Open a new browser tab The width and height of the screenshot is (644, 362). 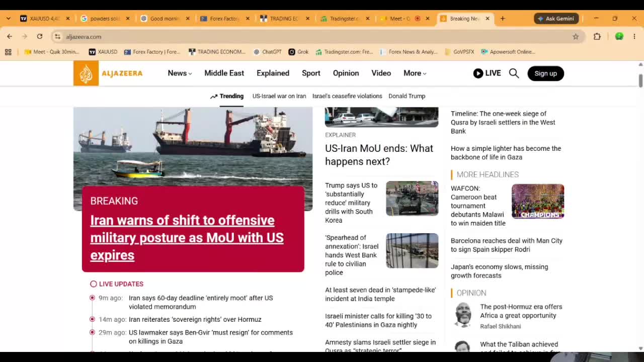point(502,19)
